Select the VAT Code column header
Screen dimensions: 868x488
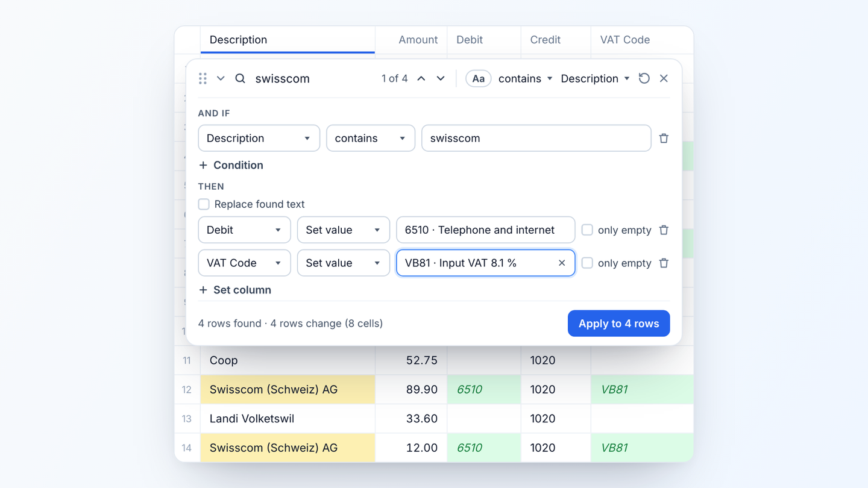[642, 40]
